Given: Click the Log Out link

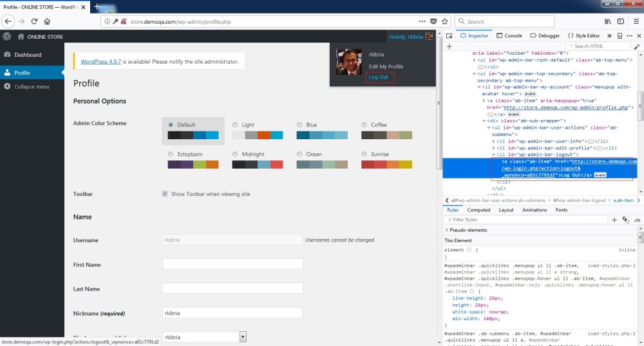Looking at the screenshot, I should 378,77.
